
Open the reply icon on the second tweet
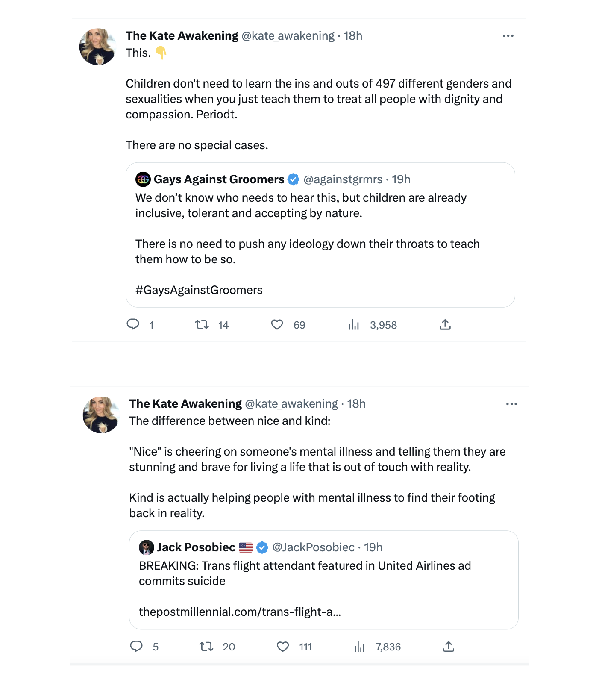point(136,647)
